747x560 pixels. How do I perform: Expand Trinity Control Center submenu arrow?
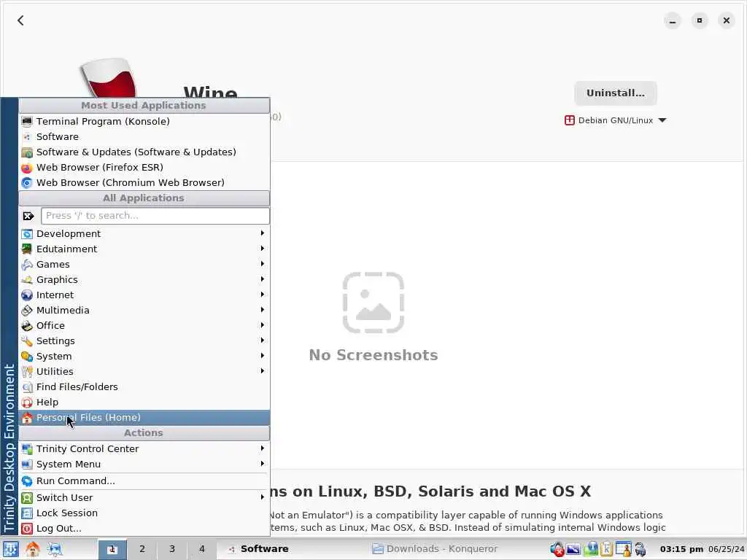tap(263, 448)
